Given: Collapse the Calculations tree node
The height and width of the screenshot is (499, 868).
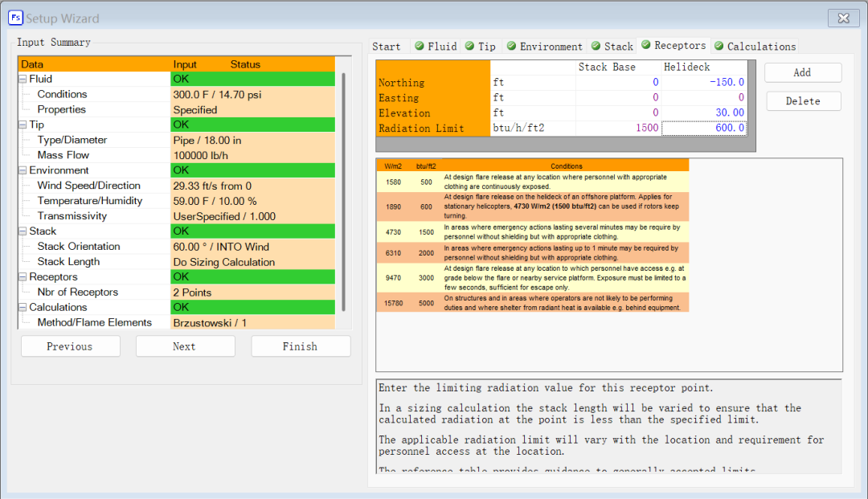Looking at the screenshot, I should 23,307.
